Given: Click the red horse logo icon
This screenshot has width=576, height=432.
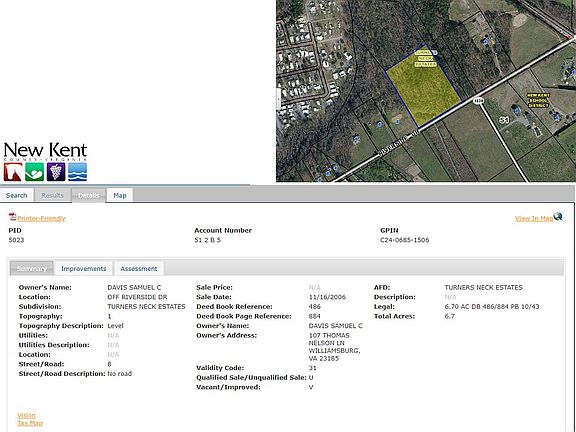Looking at the screenshot, I should tap(13, 172).
